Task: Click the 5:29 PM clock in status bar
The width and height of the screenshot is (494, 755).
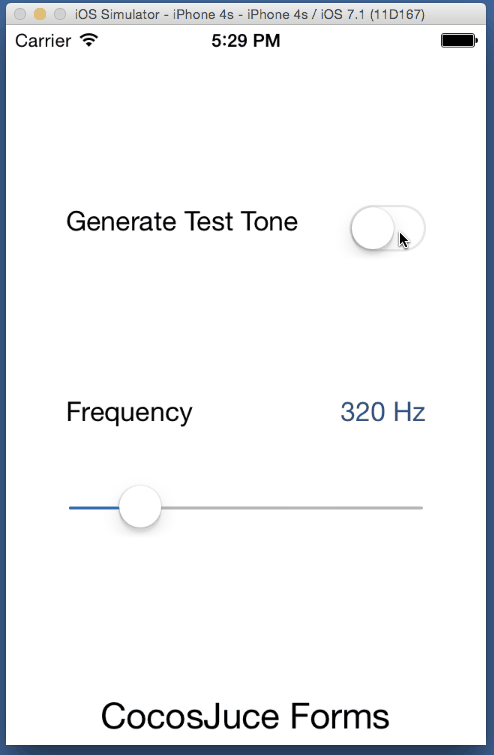Action: (246, 40)
